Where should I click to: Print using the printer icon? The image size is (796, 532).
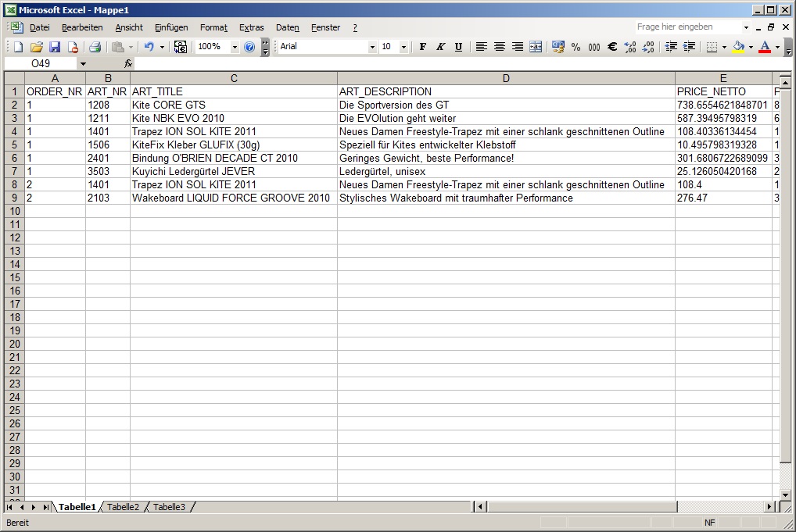click(x=95, y=47)
